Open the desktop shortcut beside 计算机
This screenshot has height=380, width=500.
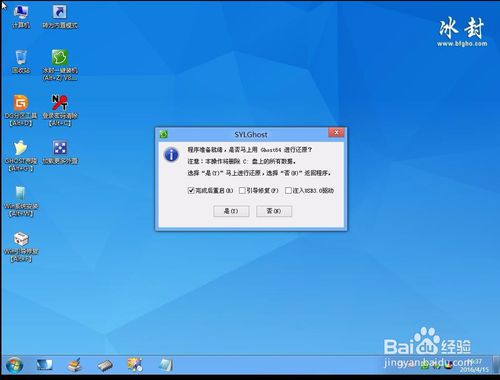pyautogui.click(x=60, y=16)
